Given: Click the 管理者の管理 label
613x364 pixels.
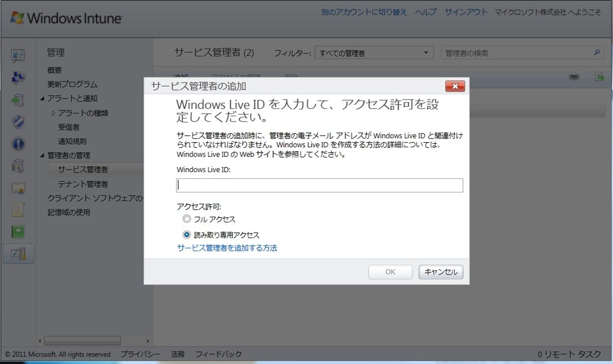Looking at the screenshot, I should coord(69,156).
